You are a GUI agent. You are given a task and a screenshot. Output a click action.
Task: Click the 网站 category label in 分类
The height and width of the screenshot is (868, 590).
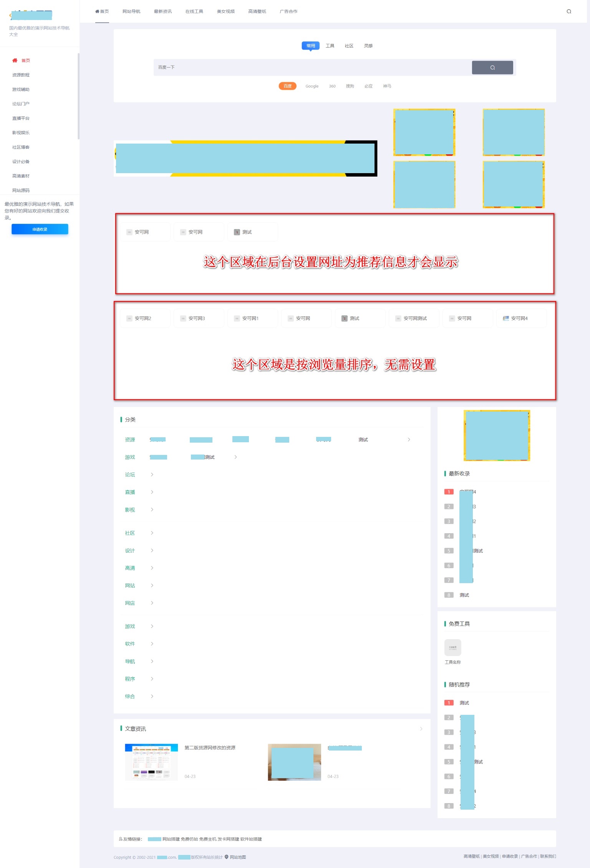click(130, 585)
